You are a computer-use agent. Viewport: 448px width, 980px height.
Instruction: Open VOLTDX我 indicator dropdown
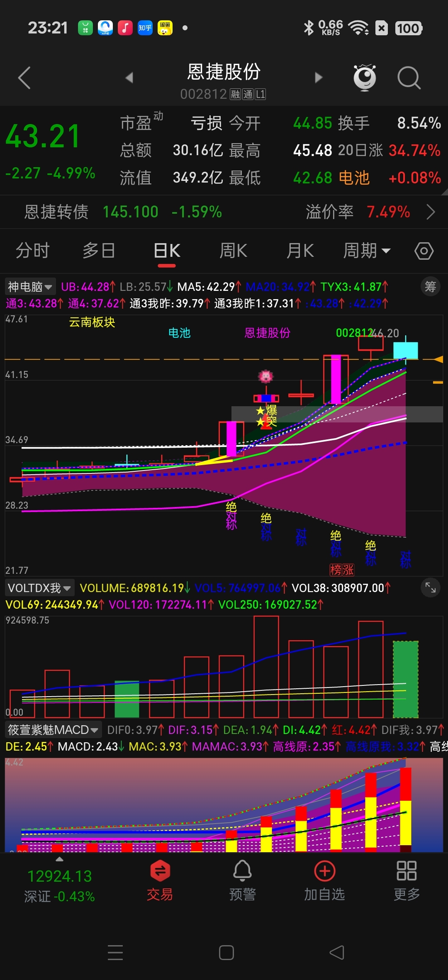[x=39, y=588]
